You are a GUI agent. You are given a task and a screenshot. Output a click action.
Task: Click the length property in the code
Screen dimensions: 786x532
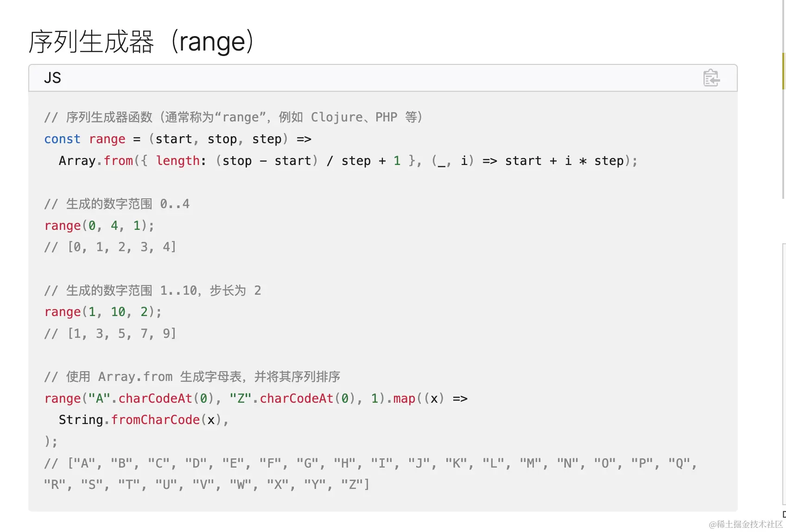point(177,161)
